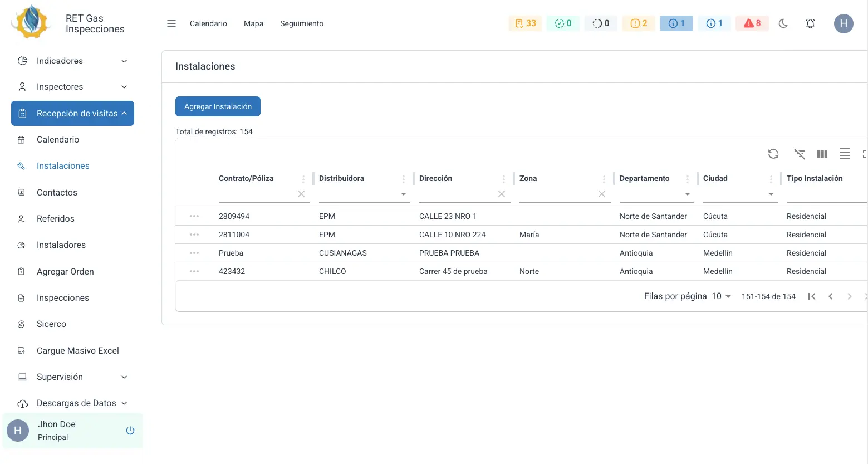Click the hamburger menu icon
868x464 pixels.
(x=171, y=23)
